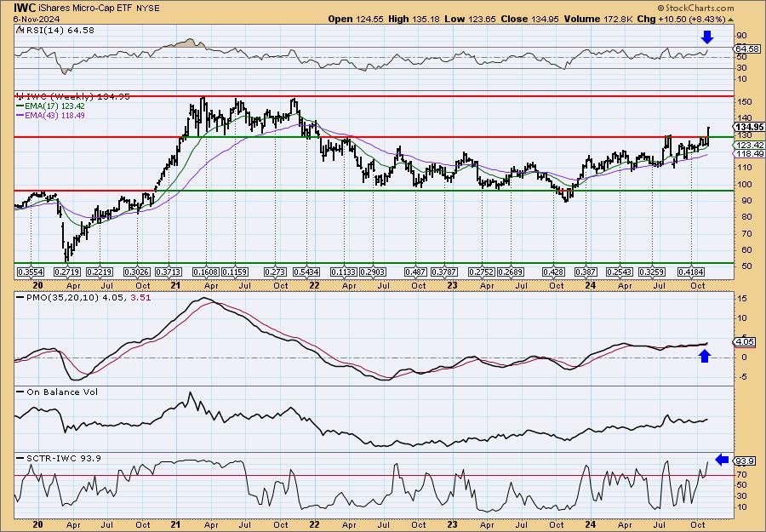Click the -5 level on PMO axis
This screenshot has height=532, width=766.
click(741, 376)
